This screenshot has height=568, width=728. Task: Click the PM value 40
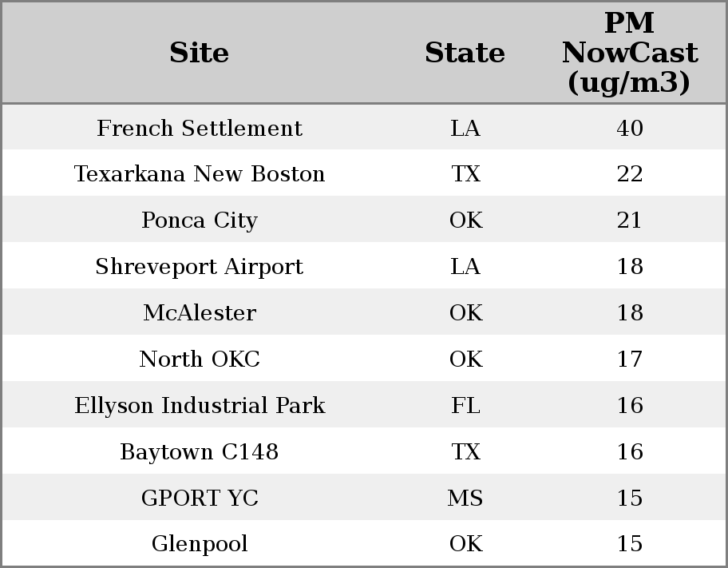[629, 129]
